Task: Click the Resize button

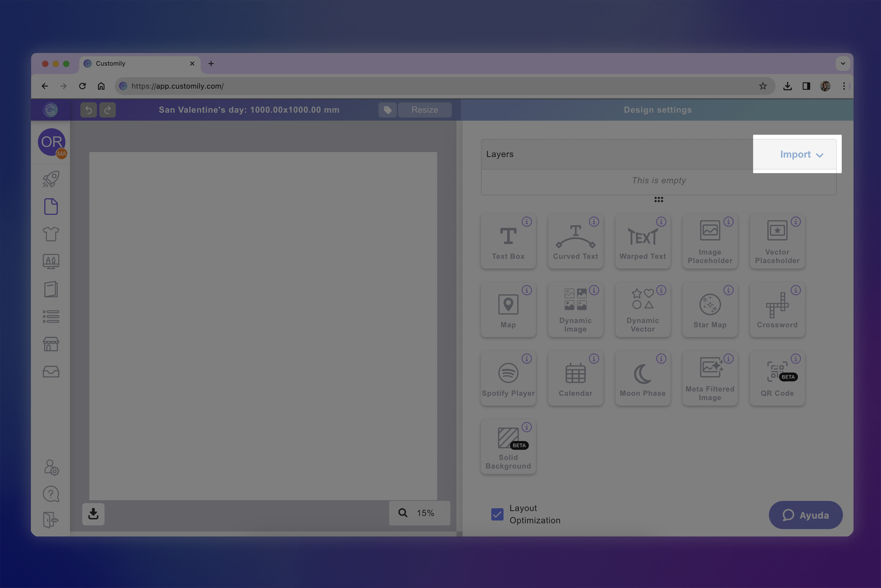Action: 425,110
